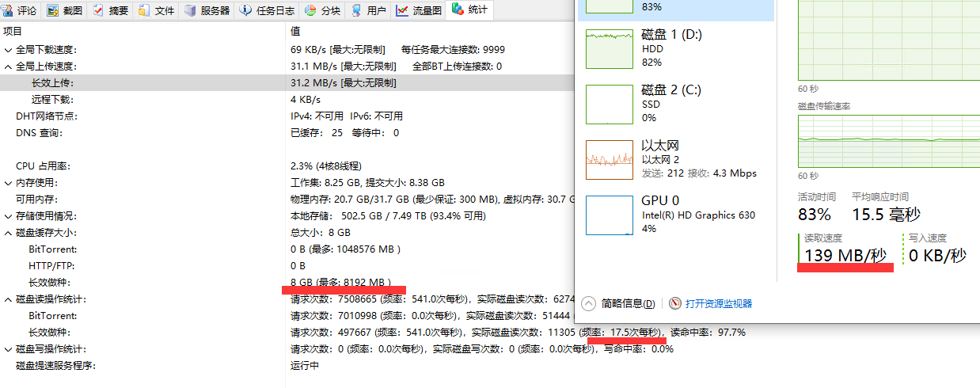This screenshot has height=388, width=980.
Task: Open the 服务器 tab
Action: 207,10
